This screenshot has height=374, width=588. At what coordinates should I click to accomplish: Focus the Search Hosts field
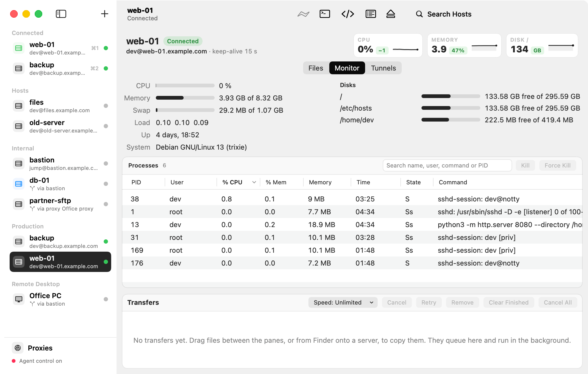(449, 14)
